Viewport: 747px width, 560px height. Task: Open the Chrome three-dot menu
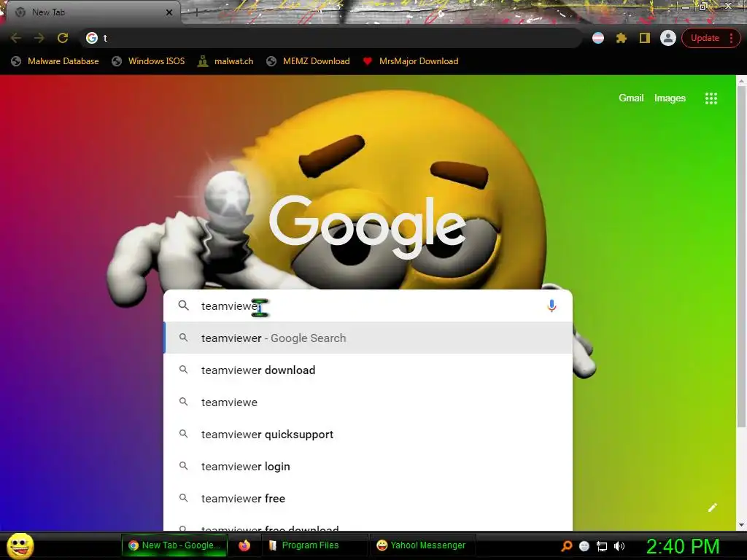pos(731,38)
